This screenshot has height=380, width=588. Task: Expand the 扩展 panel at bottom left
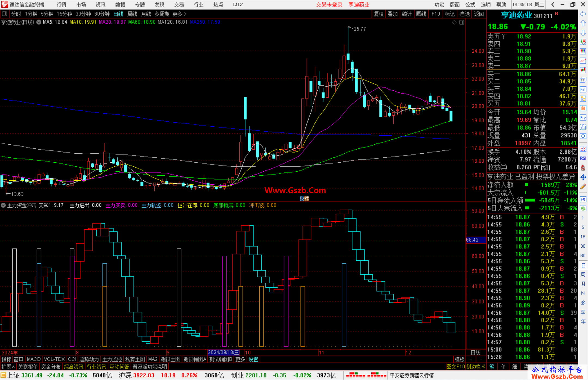pyautogui.click(x=8, y=367)
